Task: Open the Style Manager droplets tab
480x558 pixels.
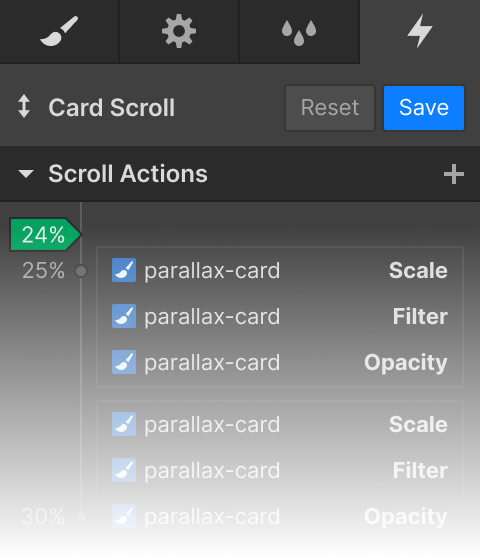Action: point(299,31)
